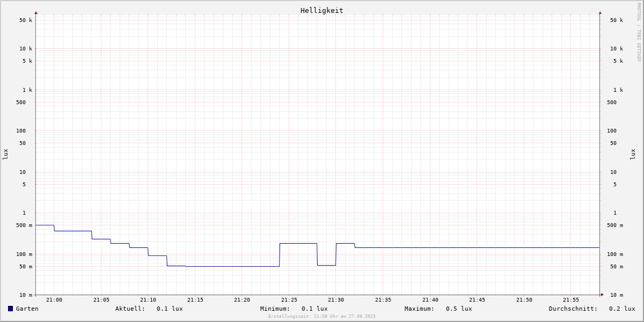This screenshot has width=644, height=322.
Task: Select the Minimum value "0.1 lux"
Action: click(x=314, y=309)
